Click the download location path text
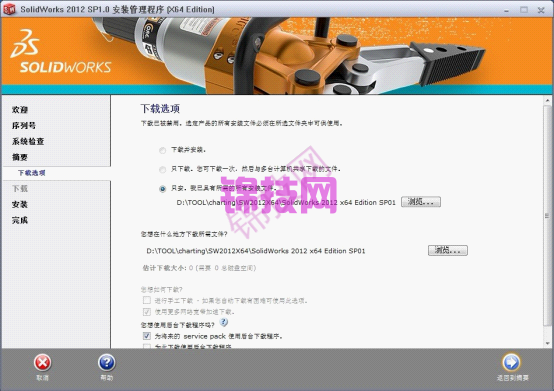 (x=256, y=251)
